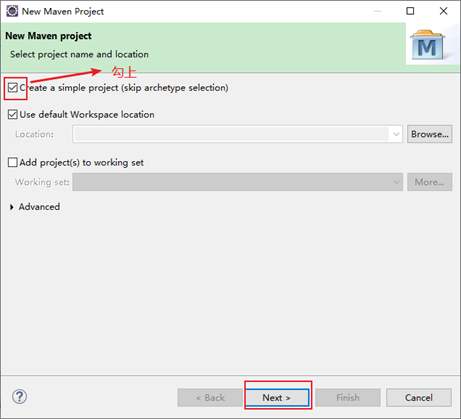This screenshot has height=419, width=461.
Task: Uncheck Use default Workspace location
Action: pos(13,115)
